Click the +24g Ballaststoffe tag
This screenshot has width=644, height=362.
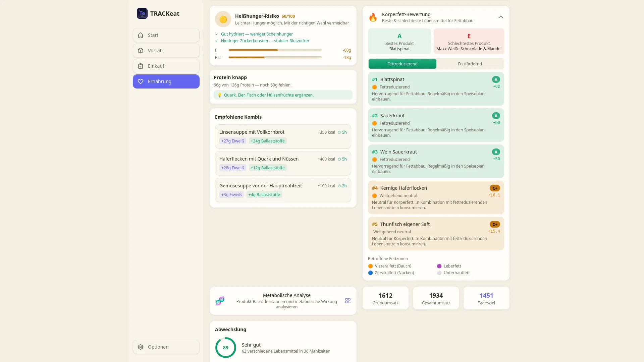pyautogui.click(x=268, y=141)
